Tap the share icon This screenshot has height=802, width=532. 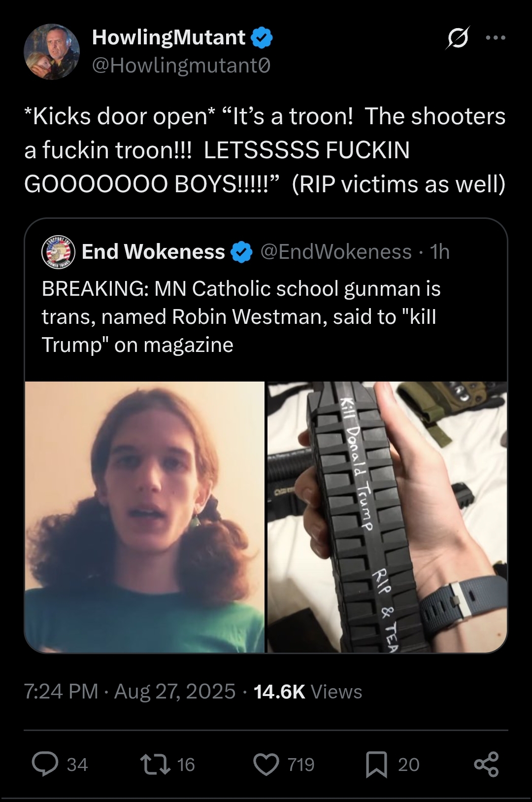tap(487, 765)
